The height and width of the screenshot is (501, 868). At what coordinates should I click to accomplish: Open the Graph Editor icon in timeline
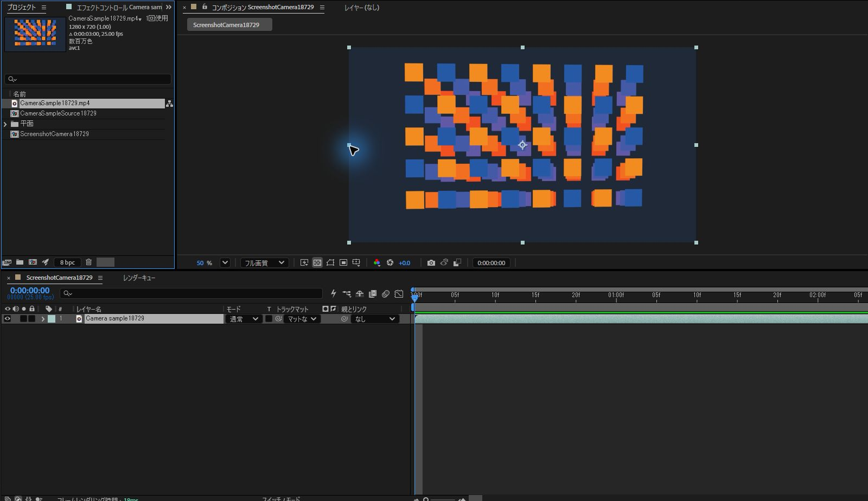[399, 293]
